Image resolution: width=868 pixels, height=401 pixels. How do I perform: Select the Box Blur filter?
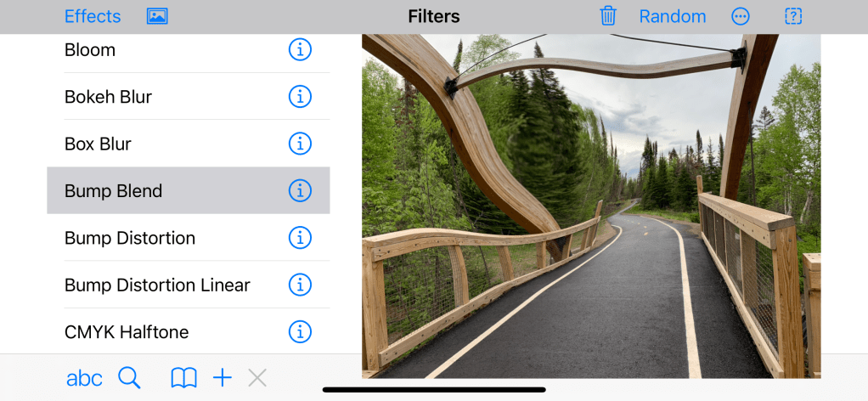pyautogui.click(x=189, y=144)
